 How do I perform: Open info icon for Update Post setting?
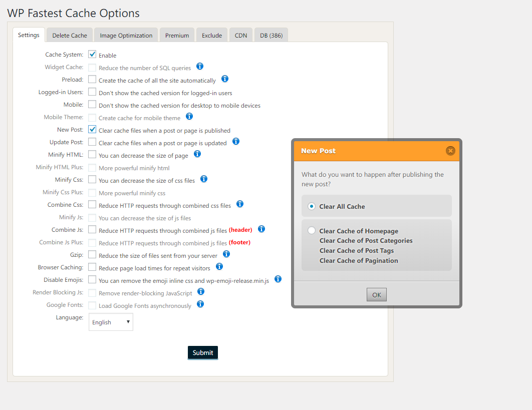236,141
